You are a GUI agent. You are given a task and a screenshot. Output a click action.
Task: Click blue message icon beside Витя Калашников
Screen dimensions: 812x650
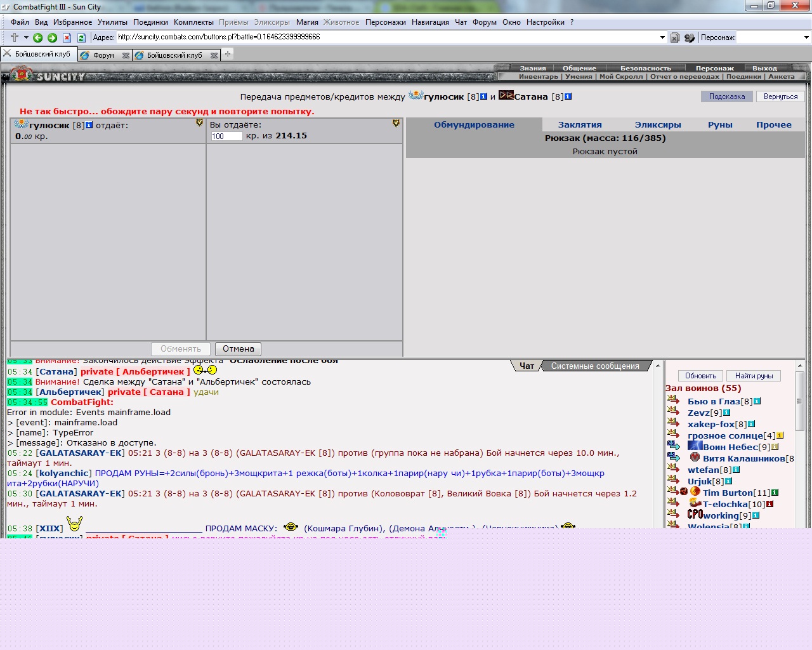tap(673, 457)
